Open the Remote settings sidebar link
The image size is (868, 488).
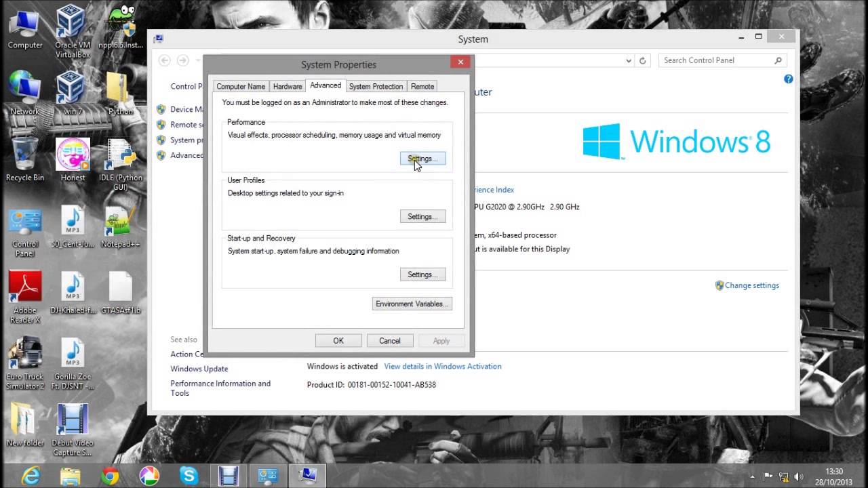[186, 125]
